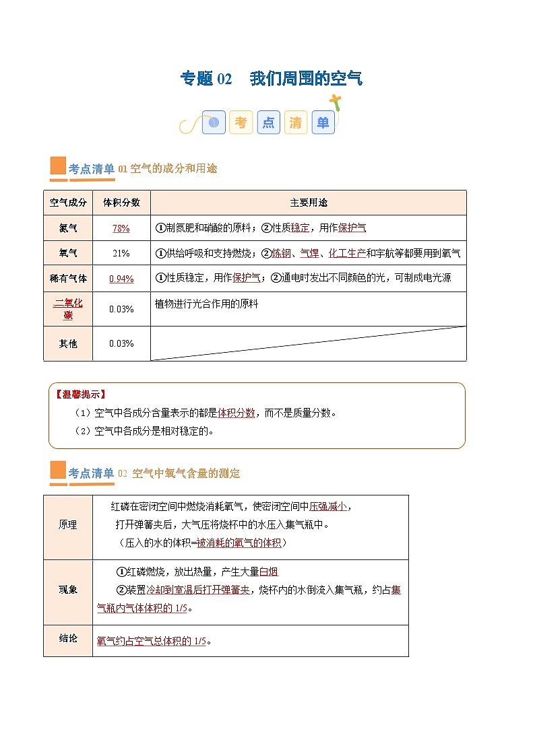
Task: Click the blue 单 tile in banner
Action: 323,123
